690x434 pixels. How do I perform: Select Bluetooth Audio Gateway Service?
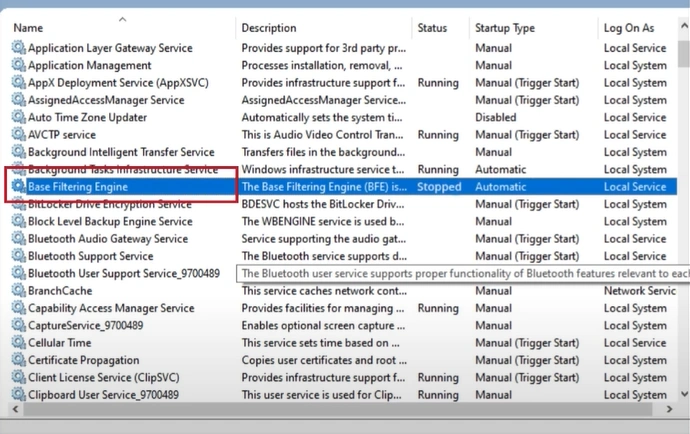(x=108, y=239)
